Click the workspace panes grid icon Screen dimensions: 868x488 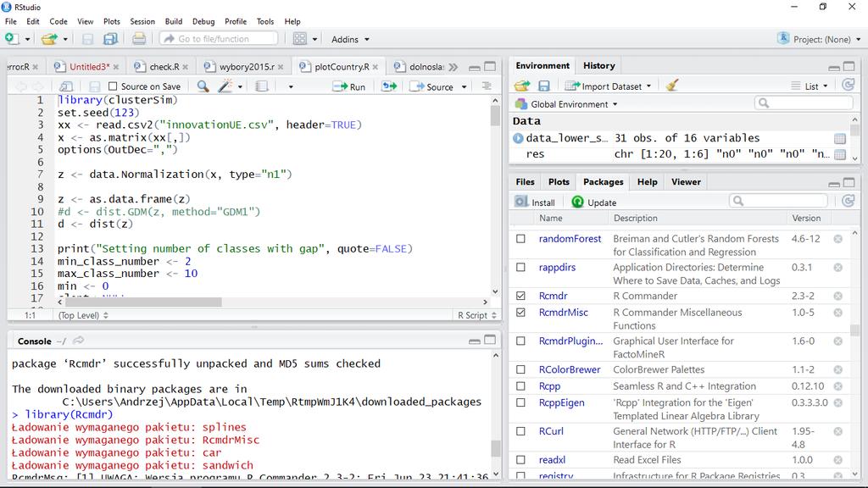pyautogui.click(x=299, y=39)
